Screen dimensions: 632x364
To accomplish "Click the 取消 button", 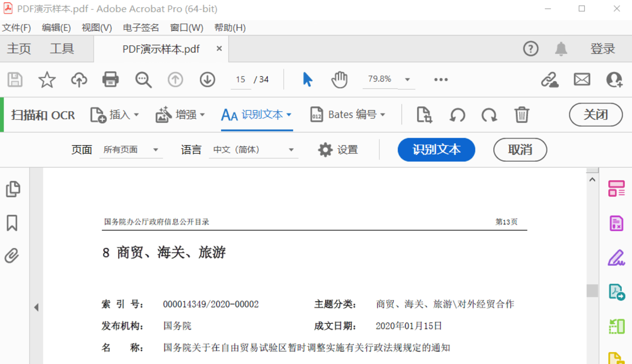I will pyautogui.click(x=520, y=150).
